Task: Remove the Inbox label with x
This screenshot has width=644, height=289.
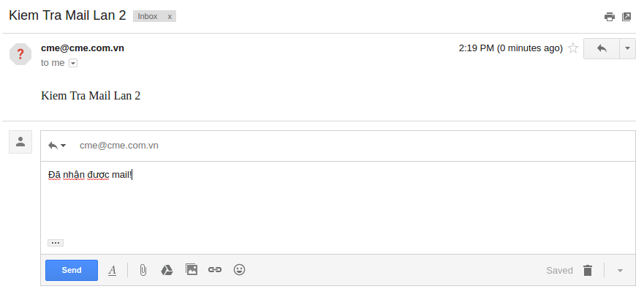Action: pyautogui.click(x=170, y=16)
